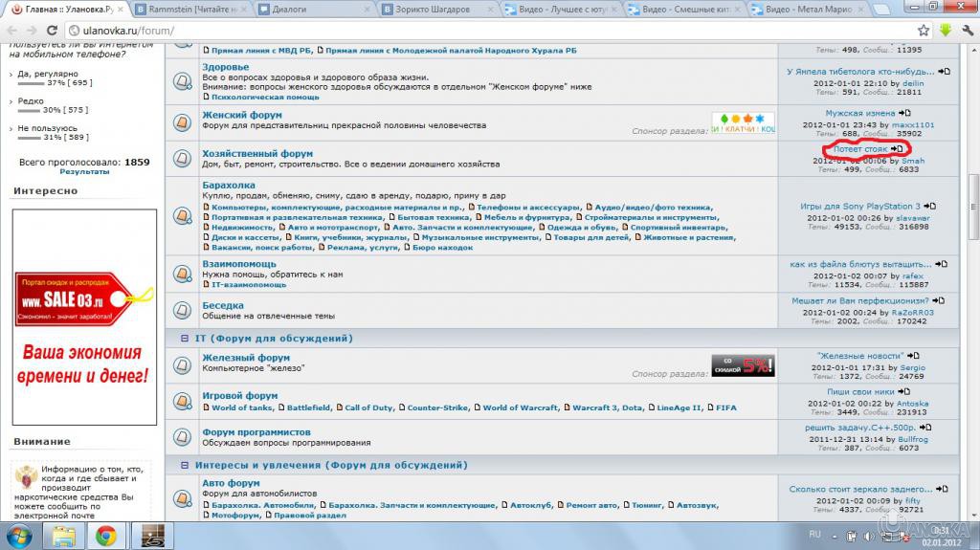Open user profile Antoska
This screenshot has width=980, height=550.
[x=912, y=404]
